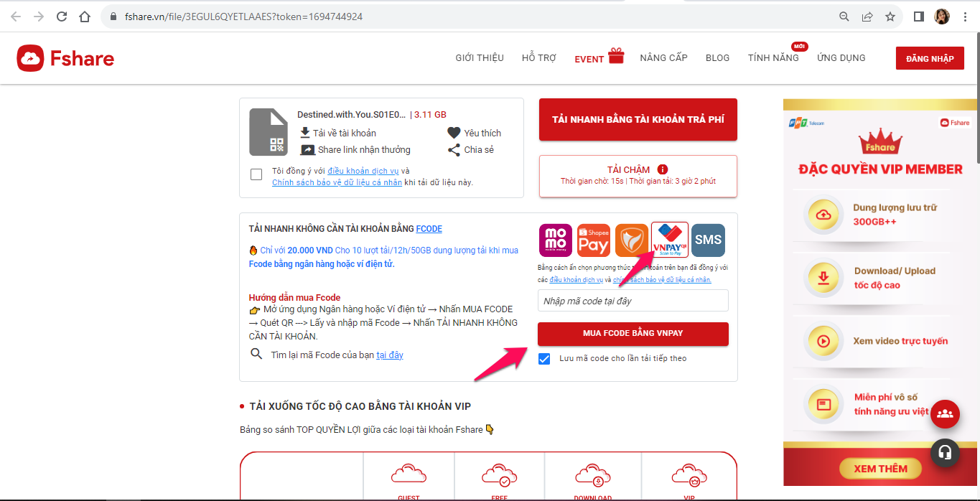The image size is (980, 501).
Task: Click the magnifier icon beside Tìm lại mã Fcode
Action: [x=256, y=354]
